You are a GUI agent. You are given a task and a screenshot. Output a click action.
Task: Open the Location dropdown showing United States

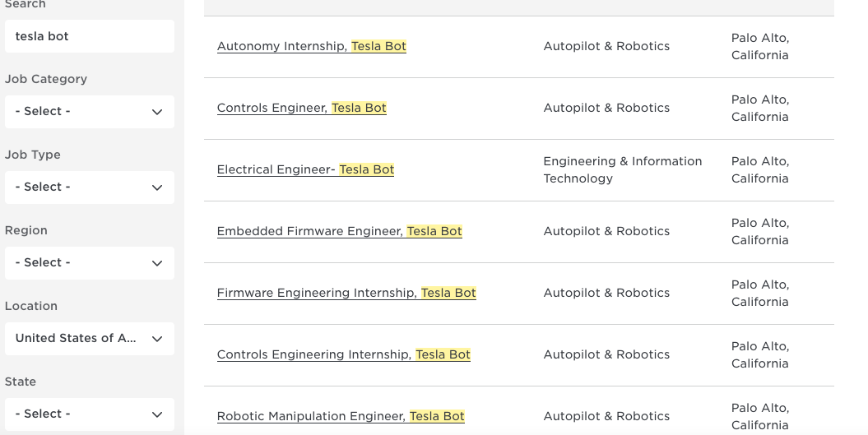coord(90,339)
